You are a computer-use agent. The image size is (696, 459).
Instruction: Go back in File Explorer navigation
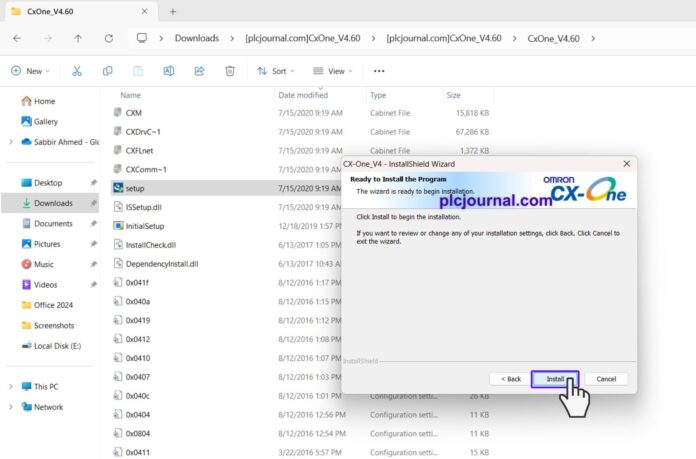coord(17,39)
